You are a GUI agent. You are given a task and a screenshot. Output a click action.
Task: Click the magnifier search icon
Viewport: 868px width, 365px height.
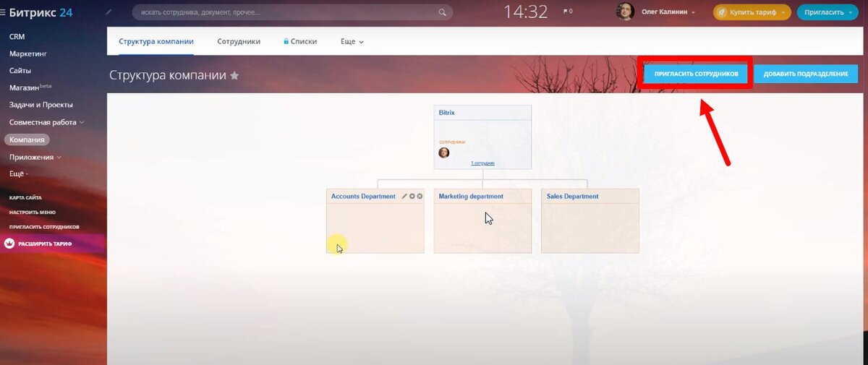(442, 12)
